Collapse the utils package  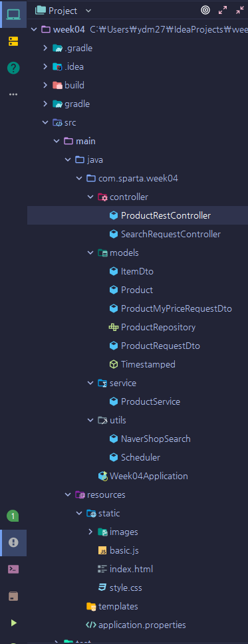pos(90,420)
